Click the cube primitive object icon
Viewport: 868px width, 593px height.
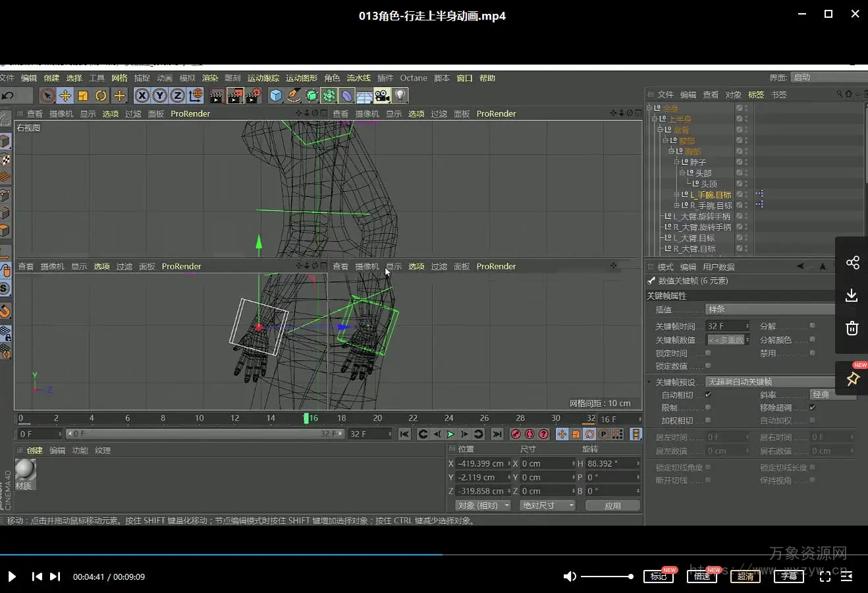click(276, 96)
